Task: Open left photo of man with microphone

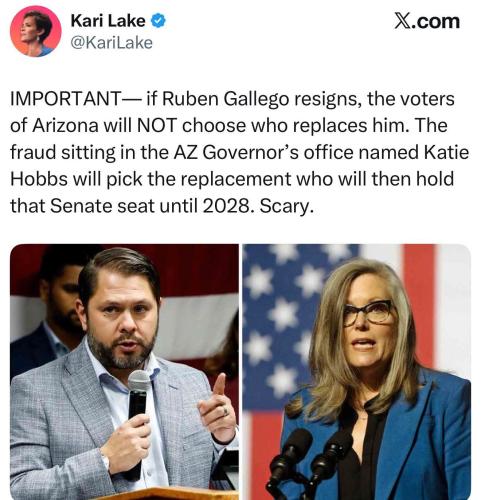Action: coord(124,372)
